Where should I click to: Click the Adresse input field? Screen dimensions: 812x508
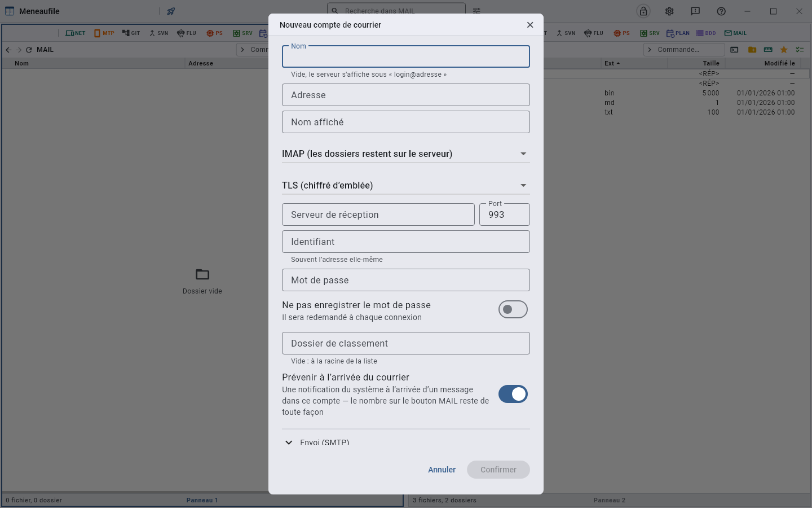(x=406, y=95)
